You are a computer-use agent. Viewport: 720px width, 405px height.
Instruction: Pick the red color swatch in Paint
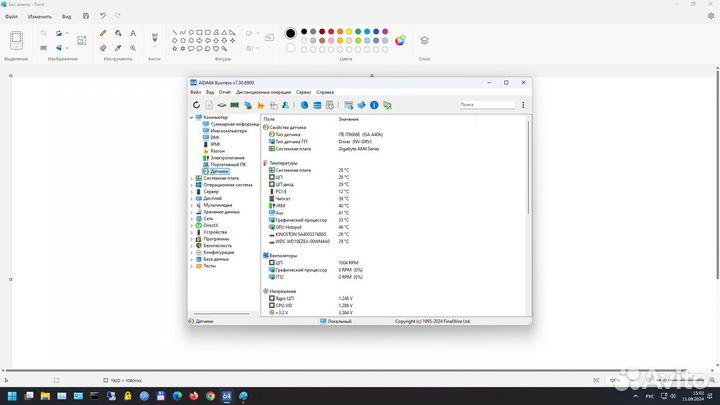[331, 32]
